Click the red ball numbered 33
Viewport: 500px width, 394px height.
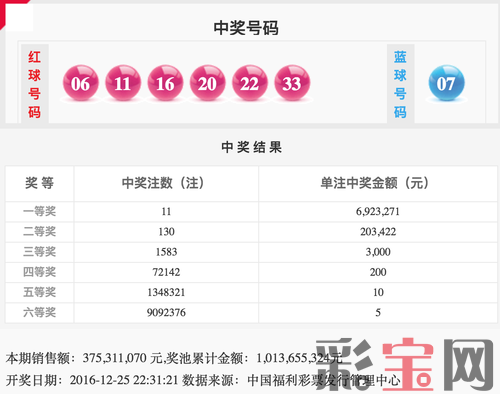(292, 83)
